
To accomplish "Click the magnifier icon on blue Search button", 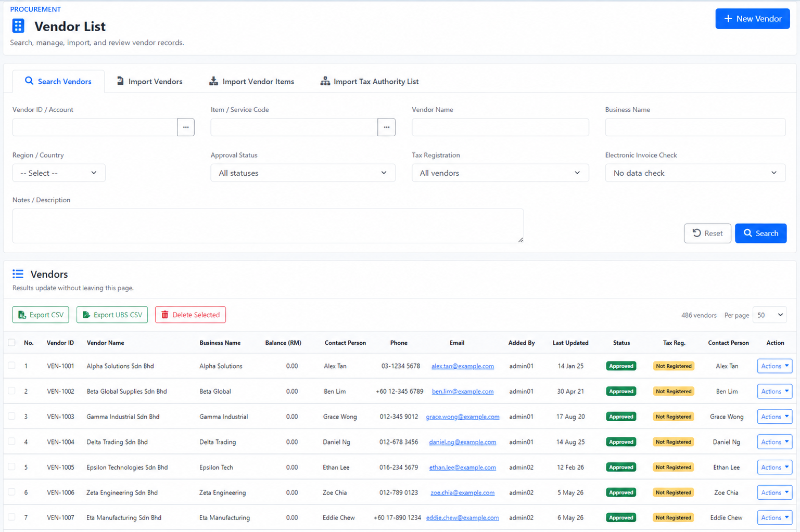I will pos(748,233).
